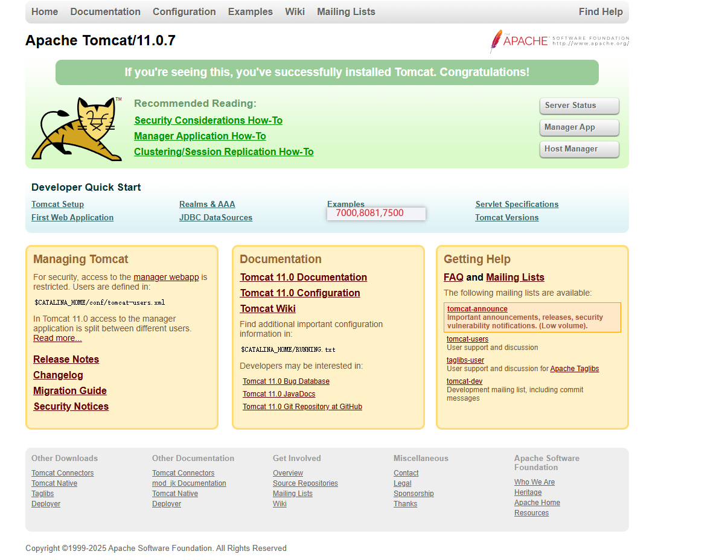This screenshot has height=560, width=728.
Task: Open Realms & AAA link
Action: [207, 204]
